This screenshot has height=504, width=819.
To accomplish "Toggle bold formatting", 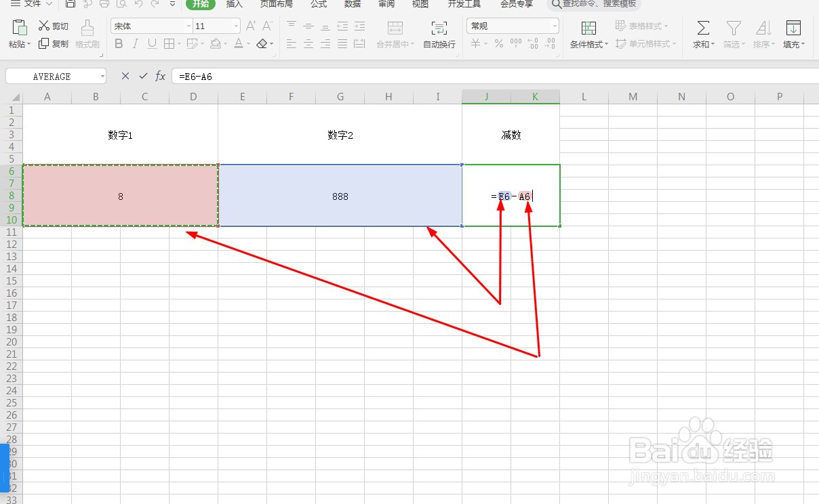I will 119,43.
